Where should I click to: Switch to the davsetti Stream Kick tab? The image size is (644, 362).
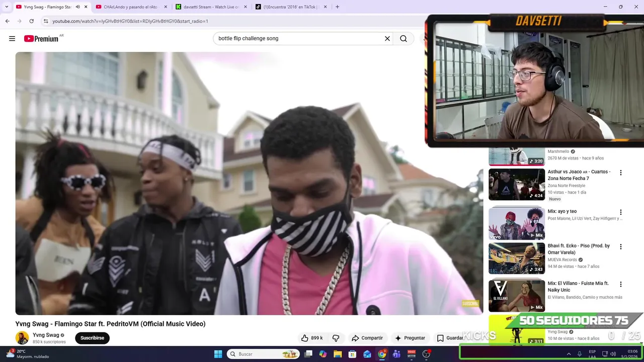211,7
